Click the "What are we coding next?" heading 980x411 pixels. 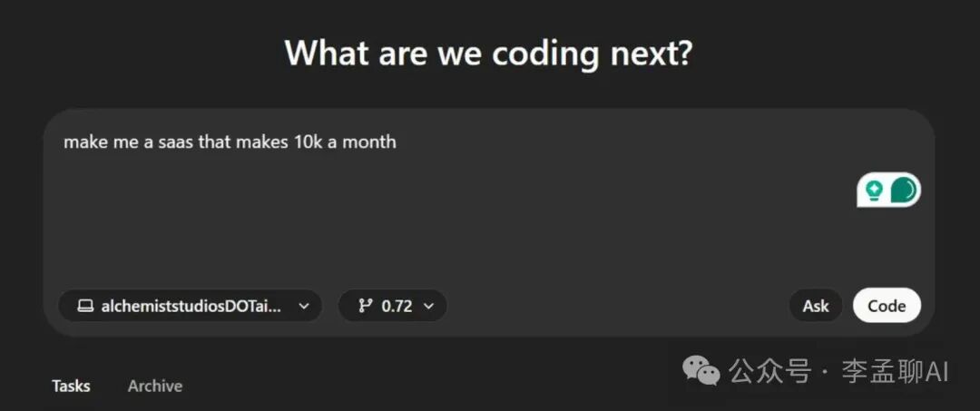coord(489,53)
